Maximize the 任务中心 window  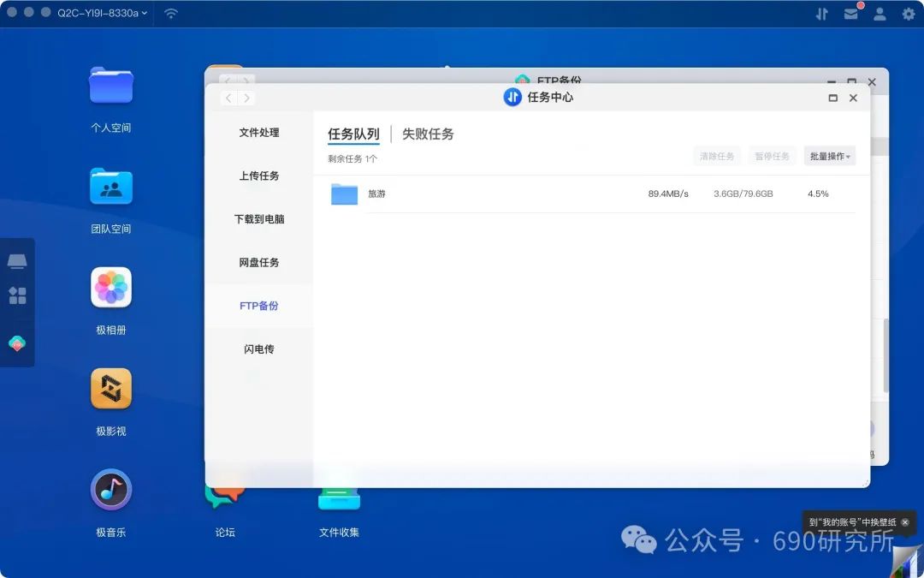[832, 98]
